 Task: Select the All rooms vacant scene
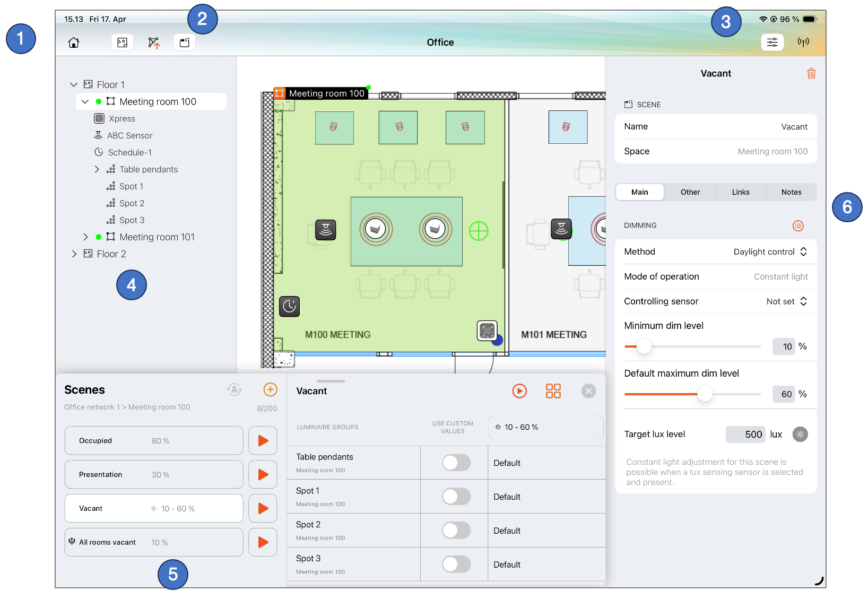pos(154,542)
